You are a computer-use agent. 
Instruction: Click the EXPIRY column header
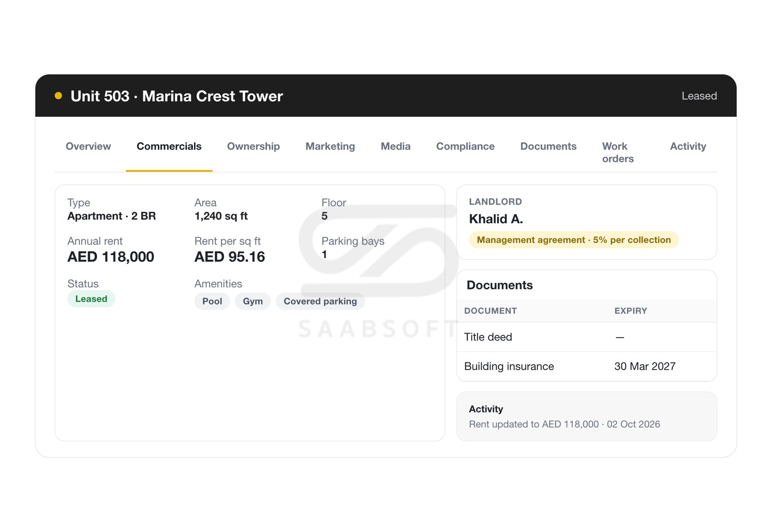(x=631, y=311)
